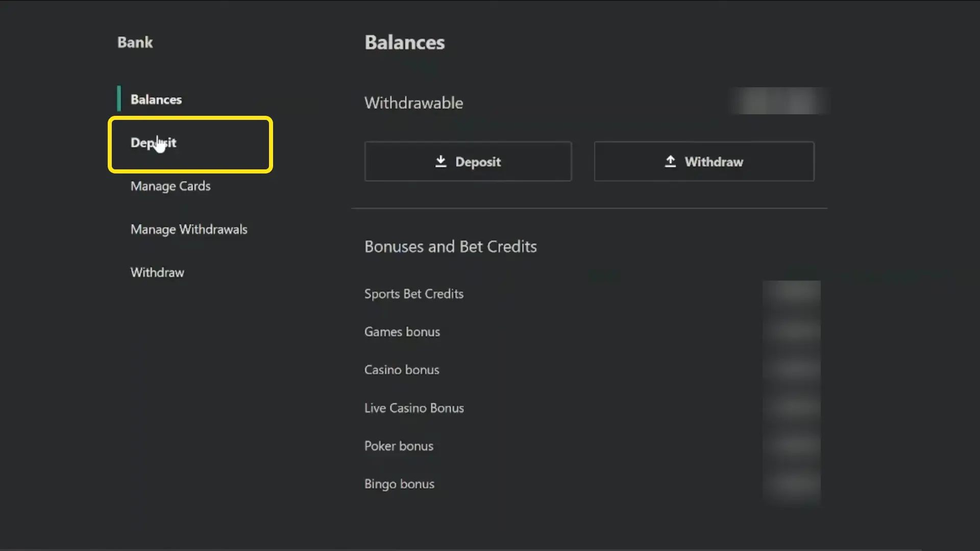Select the Live Casino Bonus row label
Screen dimensions: 980x551
point(414,408)
